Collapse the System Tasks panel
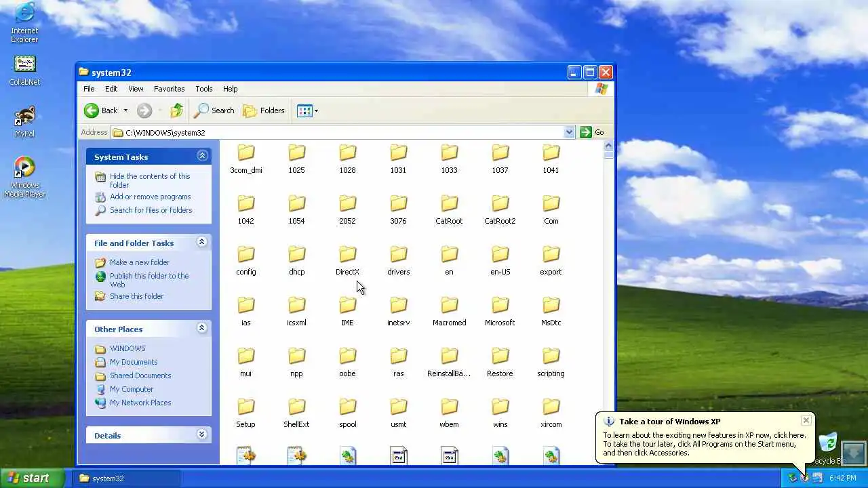The width and height of the screenshot is (868, 488). (x=202, y=156)
